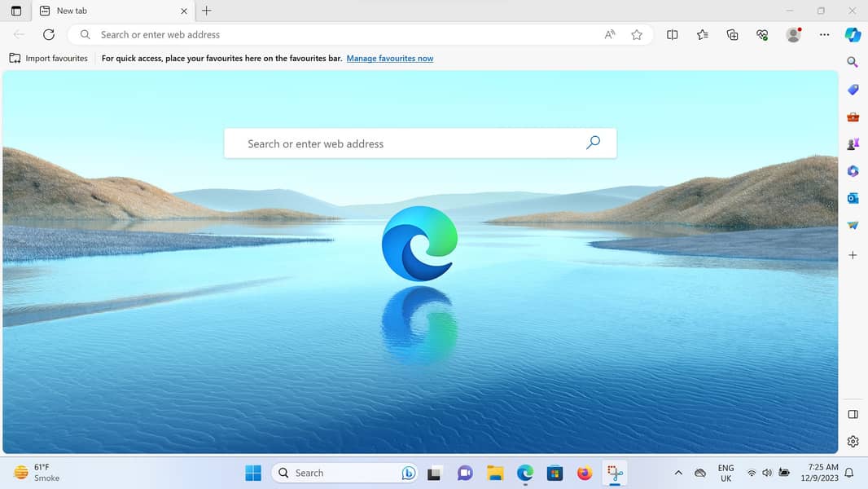Screen dimensions: 868x489
Task: Select the New tab tab
Action: tap(106, 11)
